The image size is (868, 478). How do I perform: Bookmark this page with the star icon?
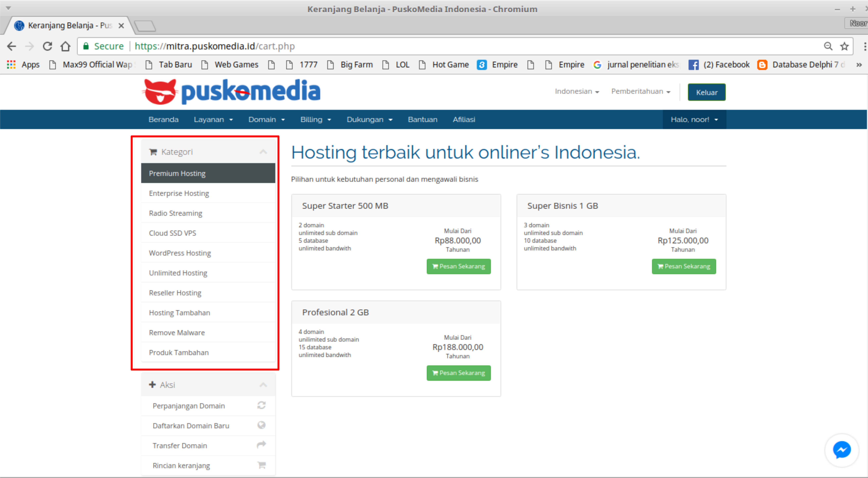tap(844, 46)
